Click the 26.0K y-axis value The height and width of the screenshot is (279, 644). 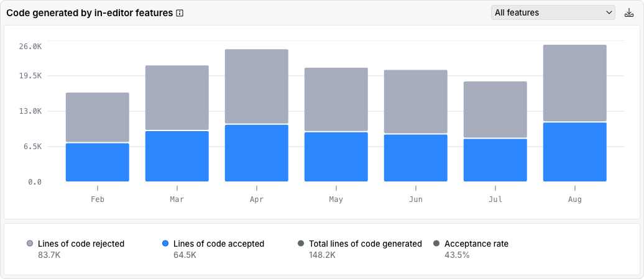point(30,47)
